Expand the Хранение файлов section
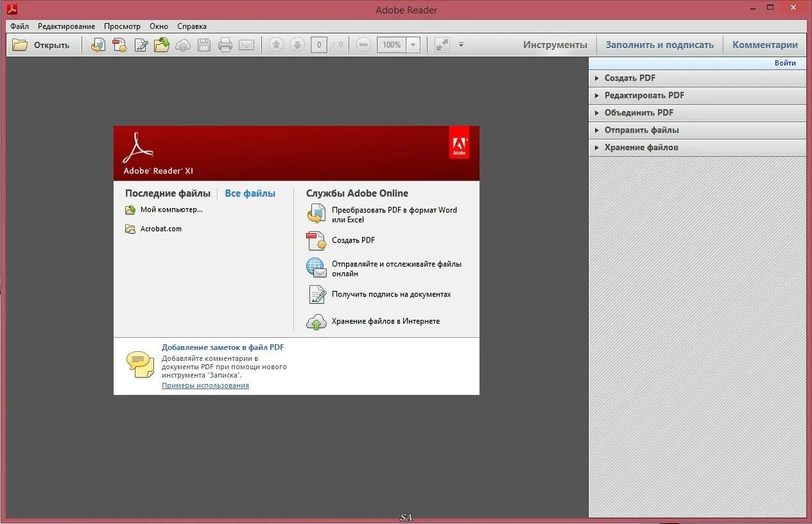The height and width of the screenshot is (524, 812). (x=697, y=147)
